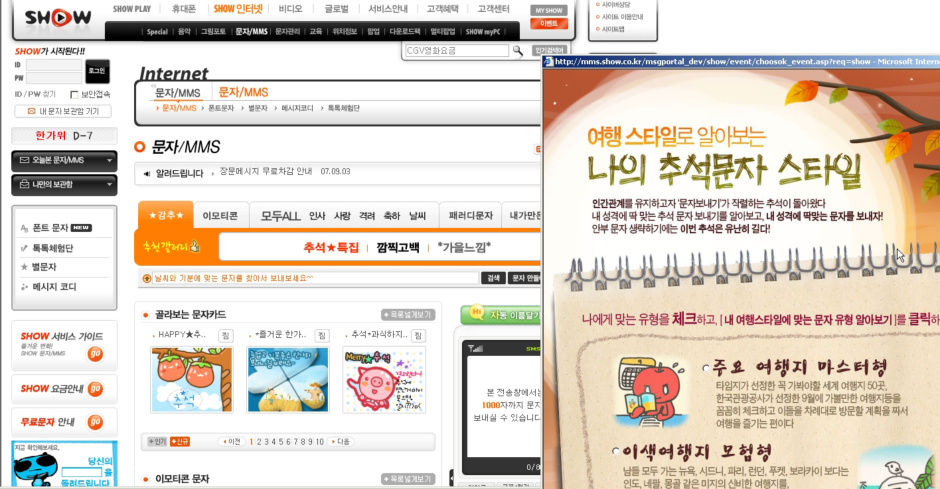Screen dimensions: 940x489
Task: Open the *가을느낌* gallery link
Action: (464, 247)
